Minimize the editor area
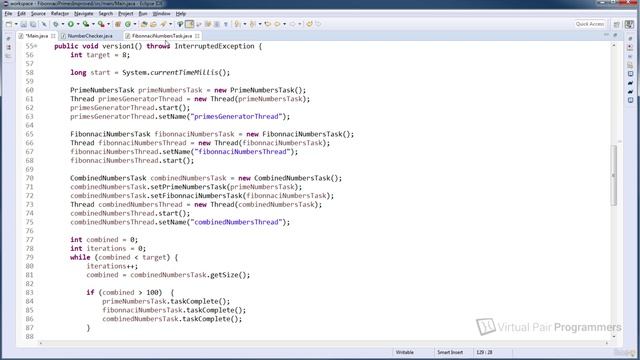The height and width of the screenshot is (360, 640). click(x=606, y=36)
